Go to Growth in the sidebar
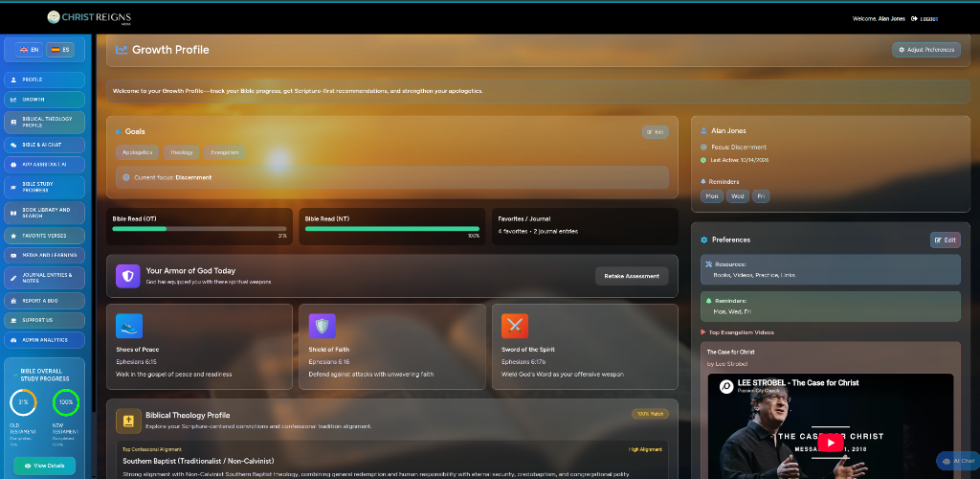Screen dimensions: 980x479 point(44,100)
